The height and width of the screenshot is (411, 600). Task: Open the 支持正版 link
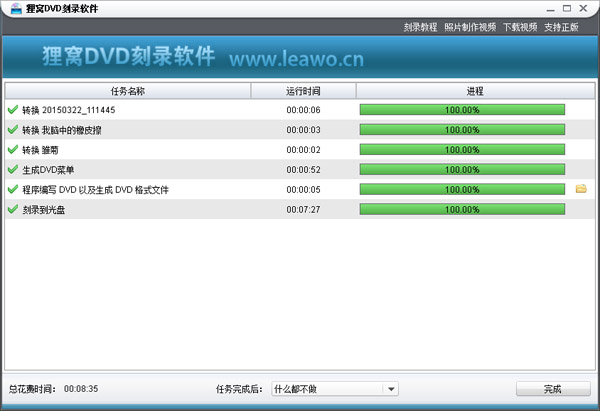coord(561,27)
